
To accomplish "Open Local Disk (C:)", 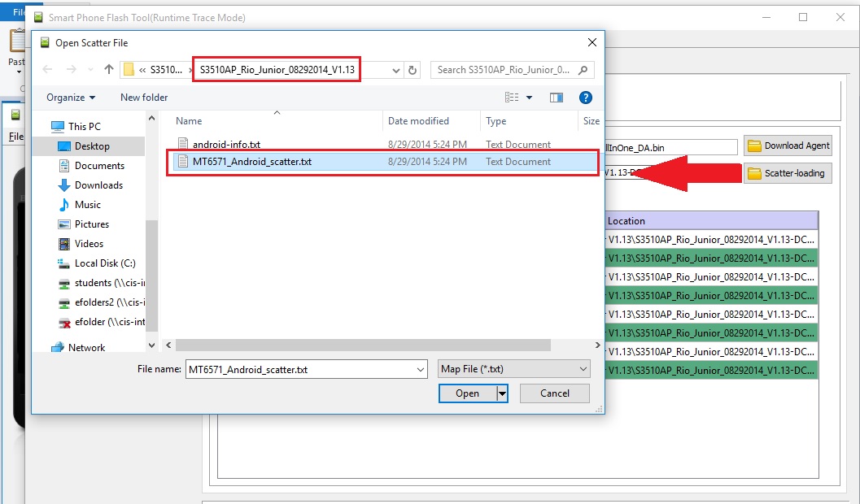I will pyautogui.click(x=105, y=263).
